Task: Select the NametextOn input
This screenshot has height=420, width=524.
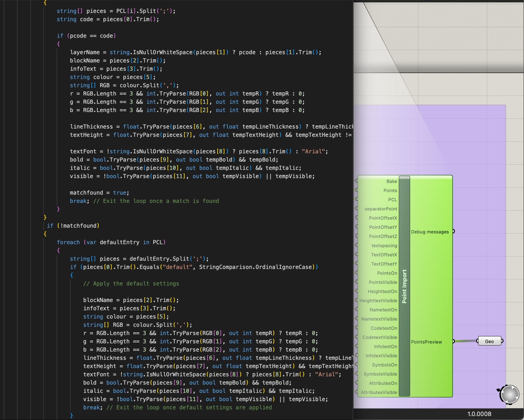Action: pos(383,310)
